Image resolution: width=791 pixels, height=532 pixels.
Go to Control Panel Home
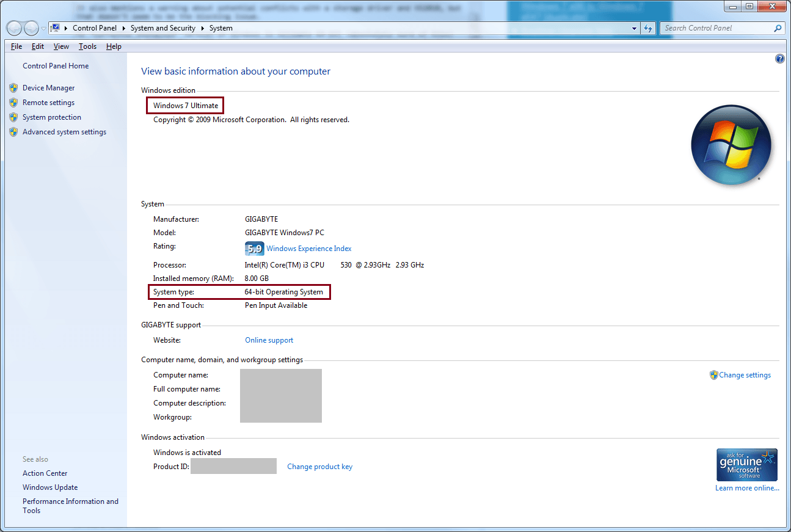56,66
